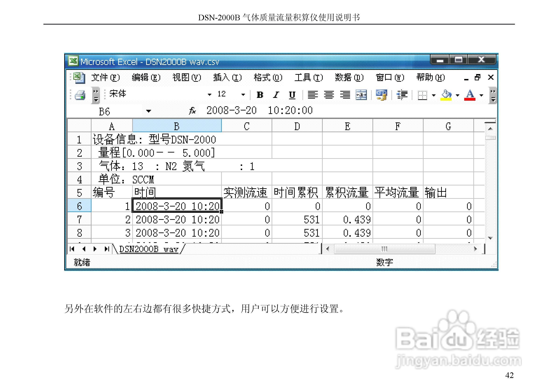The width and height of the screenshot is (556, 392).
Task: Select the DSN2000B wav sheet tab
Action: (x=149, y=249)
